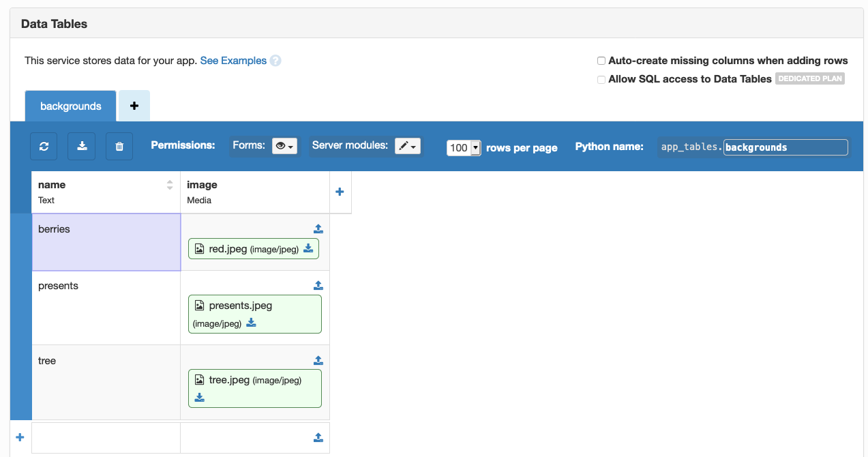868x457 pixels.
Task: Open the help icon beside See Examples
Action: click(275, 61)
